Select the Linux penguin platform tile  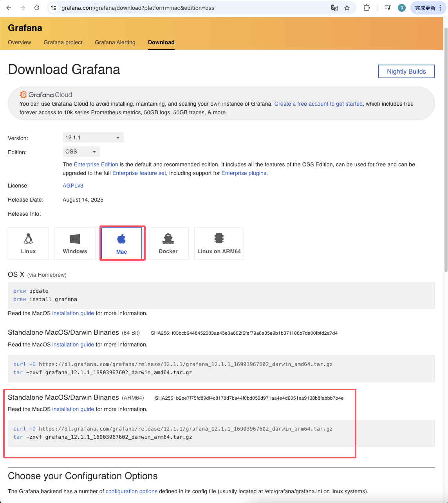28,243
